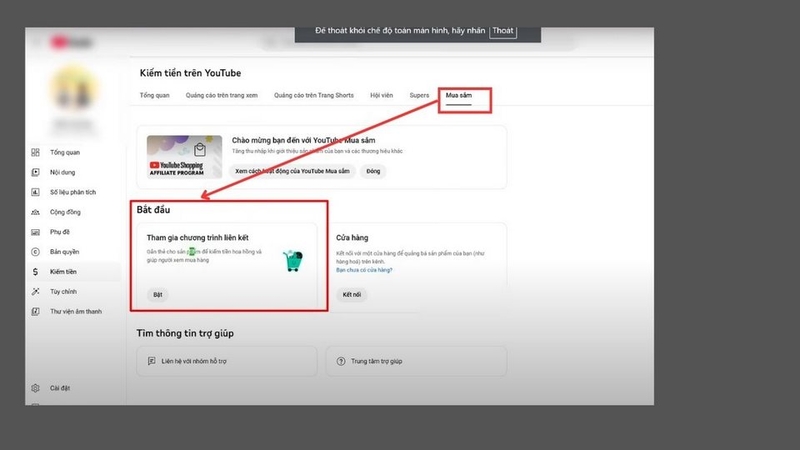Select the Supers tab
Screen dimensions: 800x450
pos(419,95)
